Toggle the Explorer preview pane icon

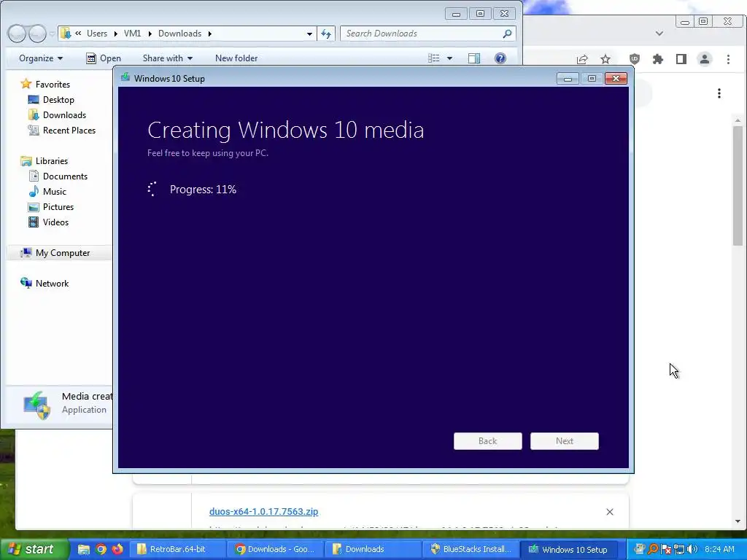[x=474, y=58]
